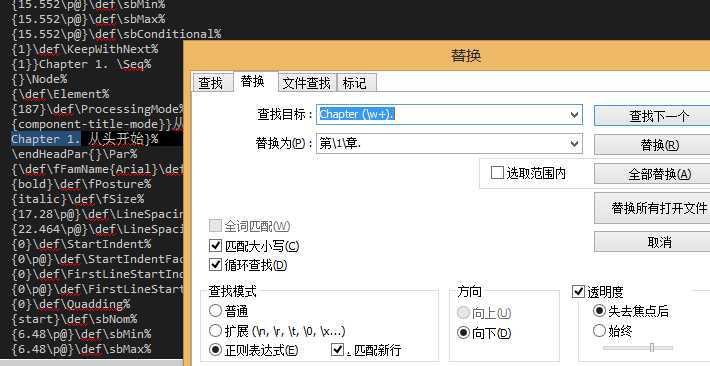Select 失去焦点后 transparency option
Screen dimensions: 710x366
pyautogui.click(x=599, y=311)
